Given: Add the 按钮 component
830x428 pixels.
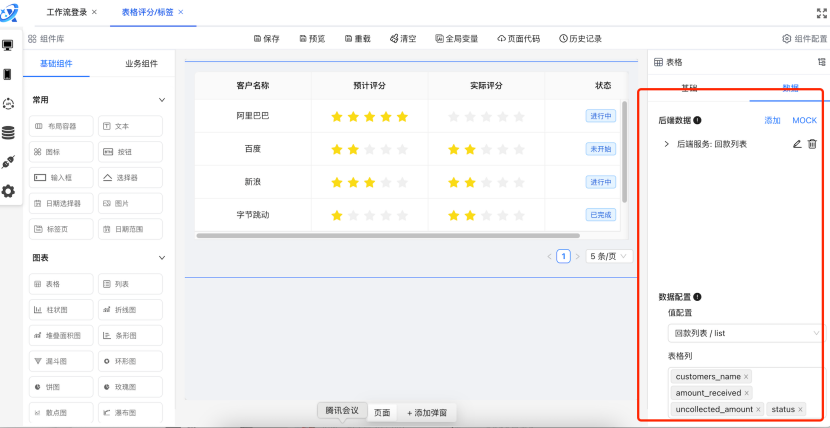Looking at the screenshot, I should [130, 152].
